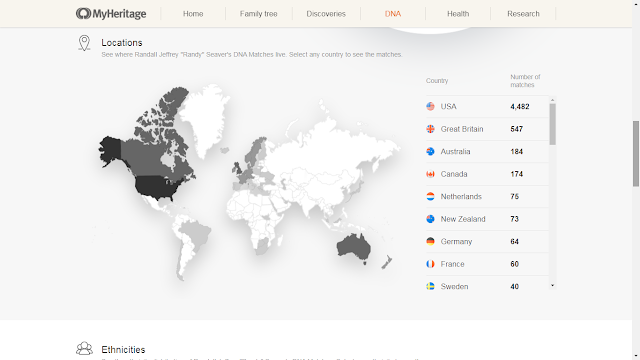
Task: Click the MyHeritage logo
Action: 111,13
